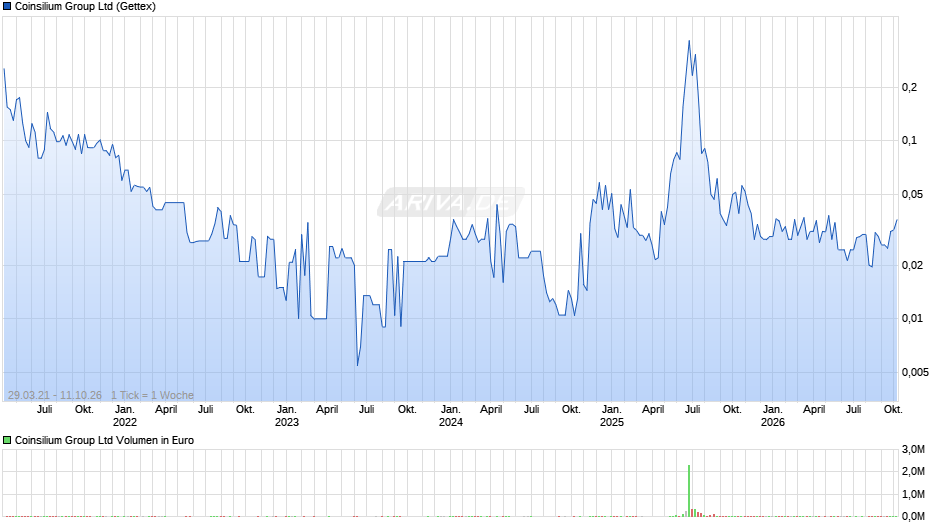940x526 pixels.
Task: Select the 'Coinsilium Group Ltd Volumen in Euro' label
Action: (104, 440)
